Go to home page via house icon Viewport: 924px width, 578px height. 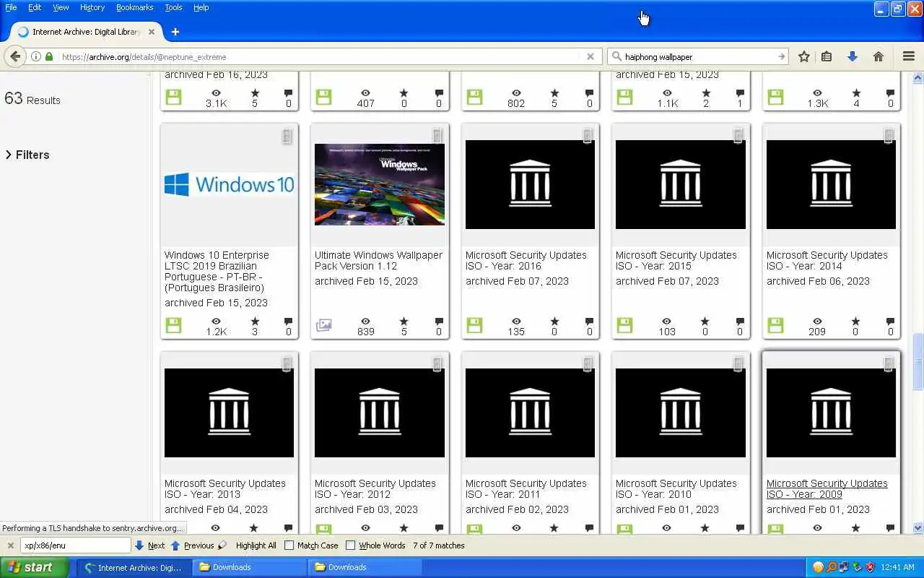click(879, 56)
